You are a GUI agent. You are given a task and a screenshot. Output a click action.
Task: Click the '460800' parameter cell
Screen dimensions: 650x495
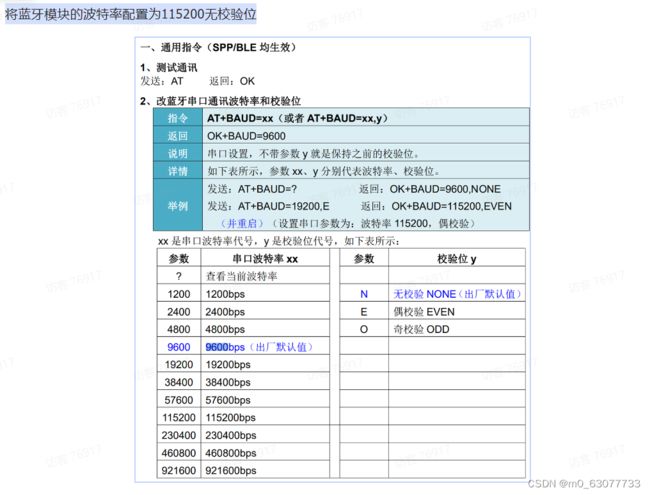(179, 453)
